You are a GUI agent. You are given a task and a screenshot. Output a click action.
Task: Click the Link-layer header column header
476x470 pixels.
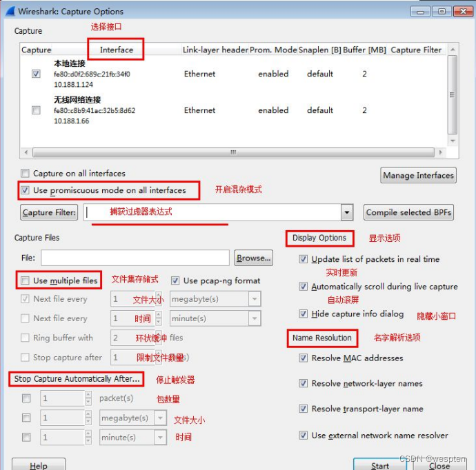pos(215,50)
